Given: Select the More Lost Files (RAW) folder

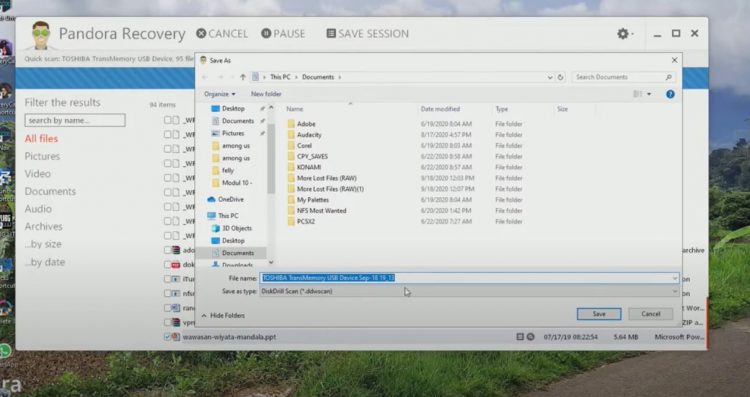Looking at the screenshot, I should coord(327,178).
